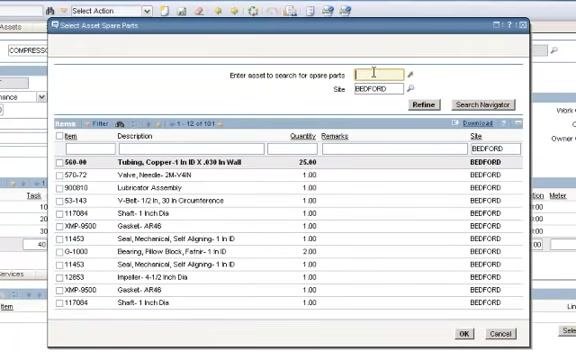Click the Download link in the Items bar
This screenshot has width=576, height=360.
coord(478,123)
